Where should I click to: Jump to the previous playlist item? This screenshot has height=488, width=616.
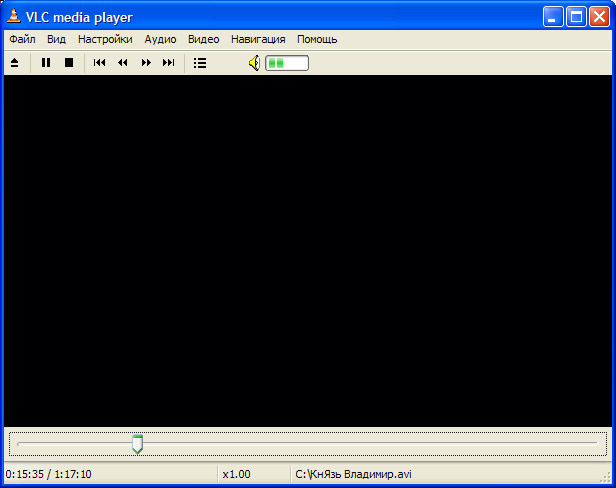(99, 63)
